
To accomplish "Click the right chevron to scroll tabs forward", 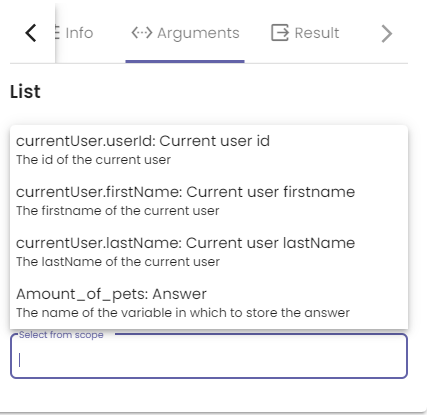I will pos(386,33).
